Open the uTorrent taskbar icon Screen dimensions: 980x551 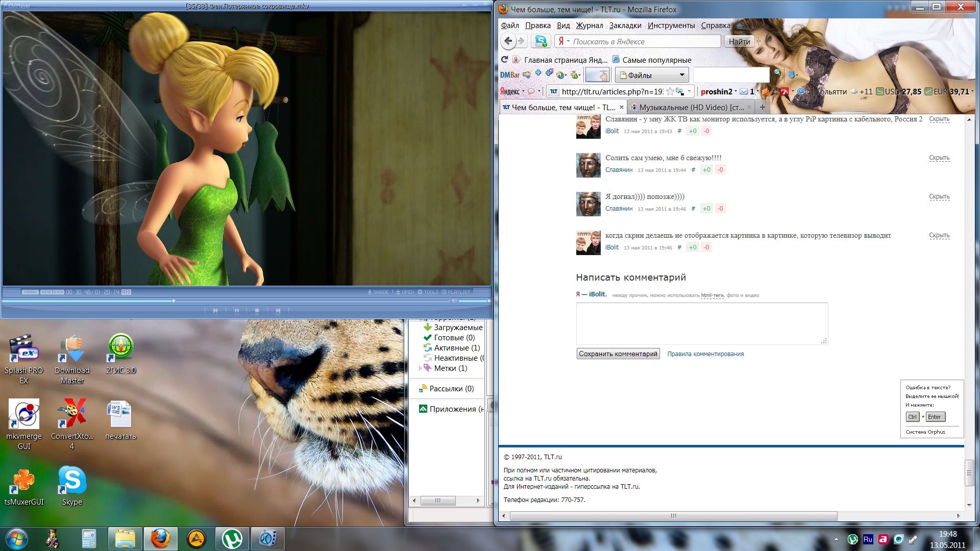232,539
